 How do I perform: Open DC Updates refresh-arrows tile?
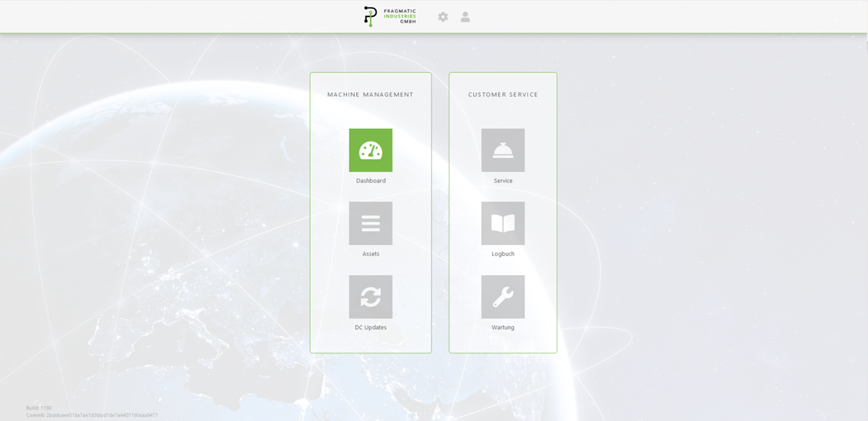point(370,297)
